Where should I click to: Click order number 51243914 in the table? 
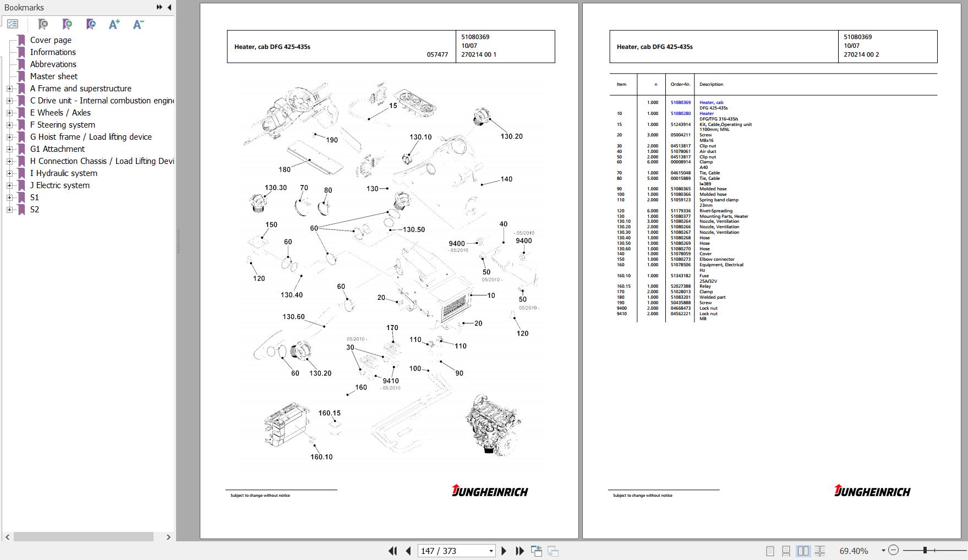pos(680,124)
